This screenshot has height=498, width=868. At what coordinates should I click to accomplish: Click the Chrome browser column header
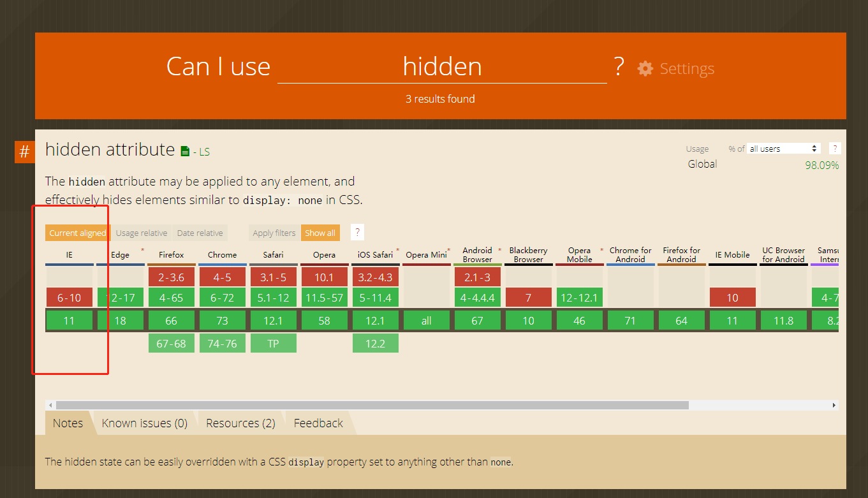[x=223, y=255]
